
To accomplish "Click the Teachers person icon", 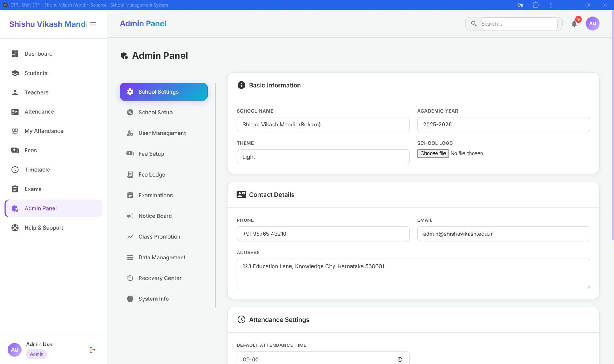I will click(15, 92).
